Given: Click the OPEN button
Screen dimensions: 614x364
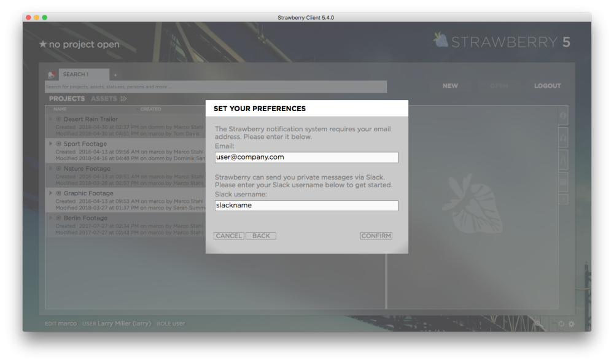Looking at the screenshot, I should [x=499, y=86].
